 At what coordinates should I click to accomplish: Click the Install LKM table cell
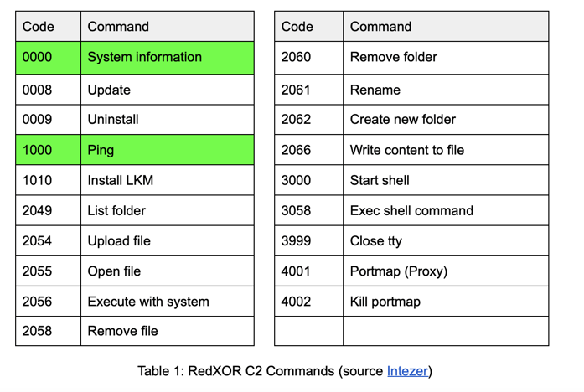(168, 180)
